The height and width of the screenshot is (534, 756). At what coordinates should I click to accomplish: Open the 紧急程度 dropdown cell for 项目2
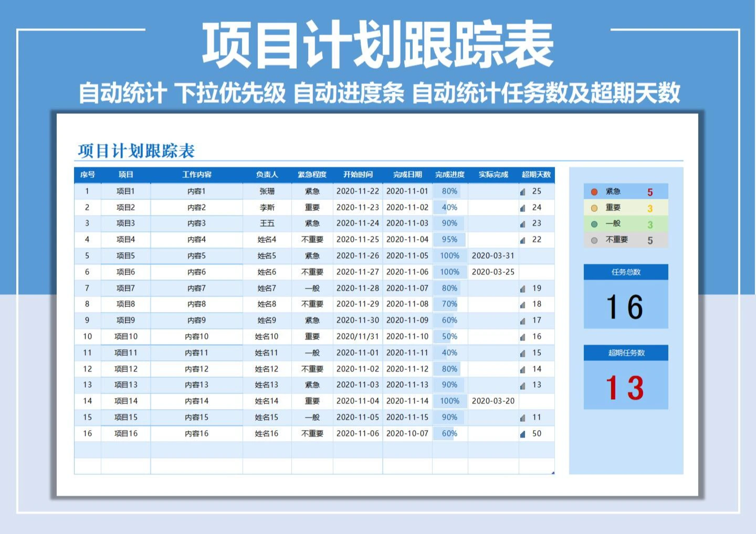point(312,208)
